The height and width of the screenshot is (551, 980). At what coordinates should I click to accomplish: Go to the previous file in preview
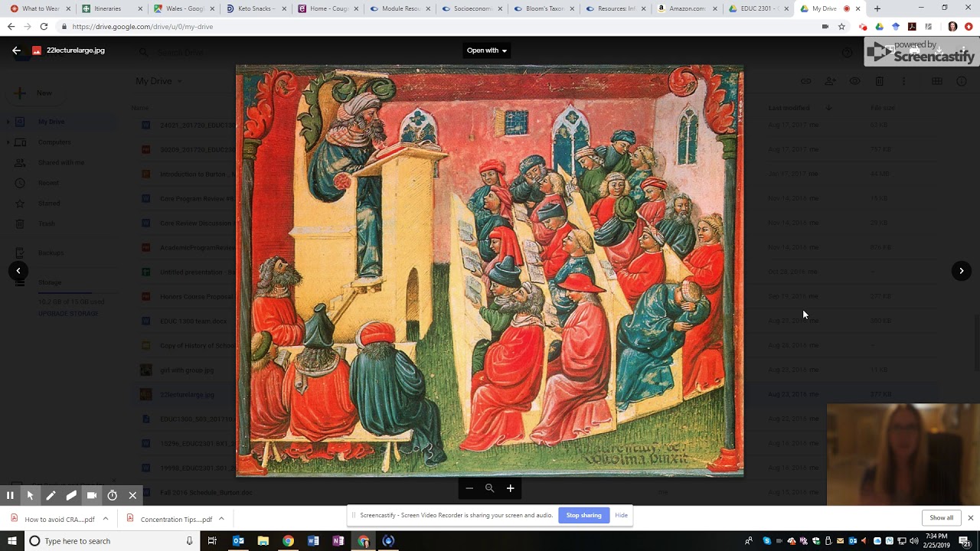pyautogui.click(x=18, y=271)
